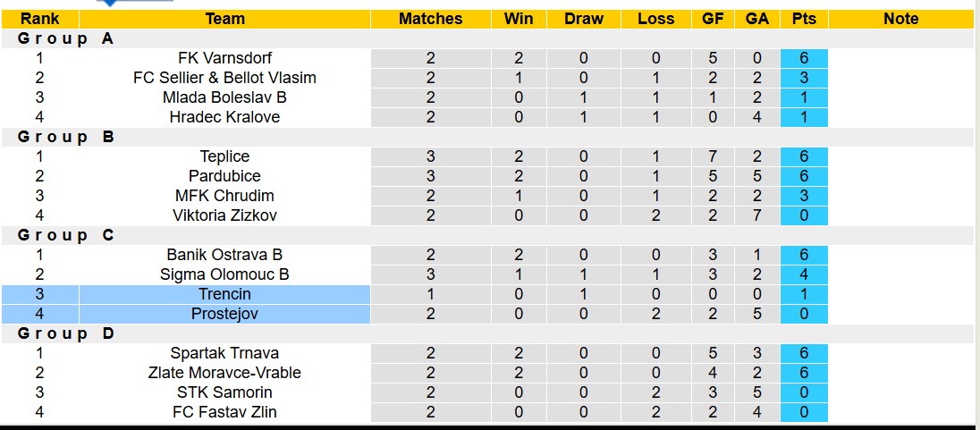Click Viktoria Zizkov team name
This screenshot has width=980, height=430.
click(224, 215)
